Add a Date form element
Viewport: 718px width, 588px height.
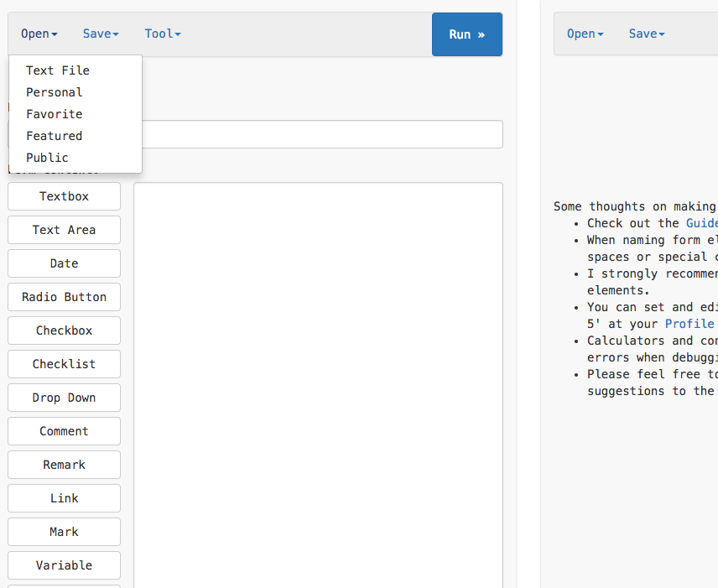click(64, 263)
